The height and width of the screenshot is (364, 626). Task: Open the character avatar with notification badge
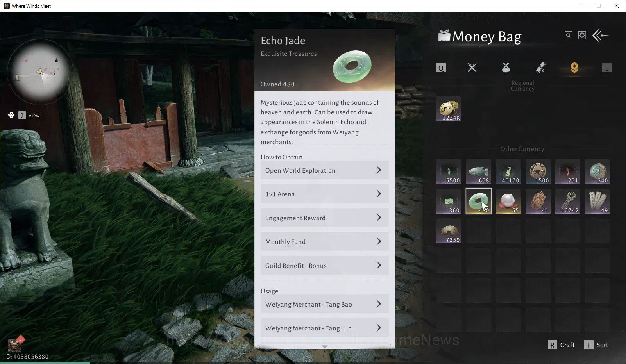14,345
